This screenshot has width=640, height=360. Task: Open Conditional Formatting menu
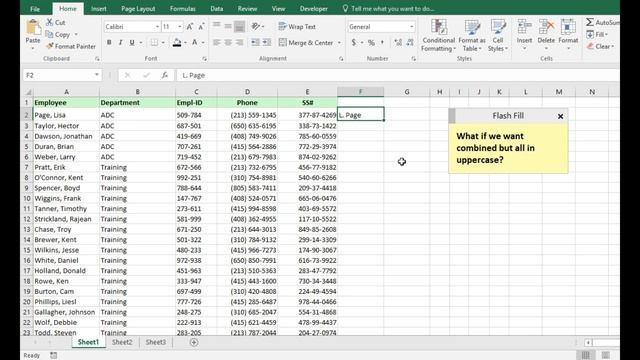(x=438, y=36)
